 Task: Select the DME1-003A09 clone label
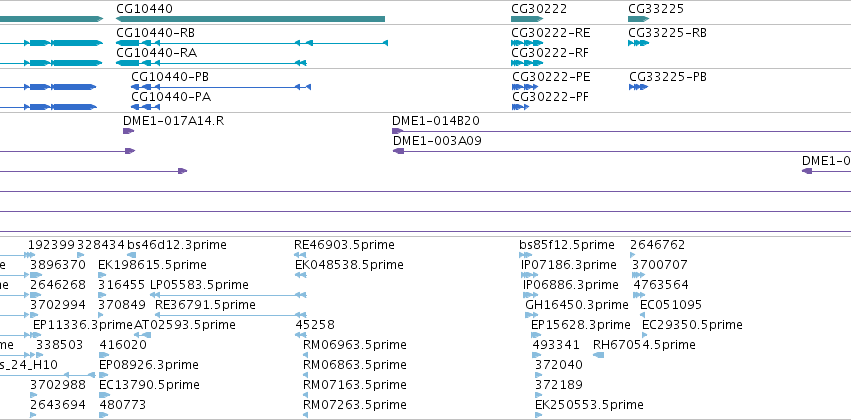coord(437,141)
